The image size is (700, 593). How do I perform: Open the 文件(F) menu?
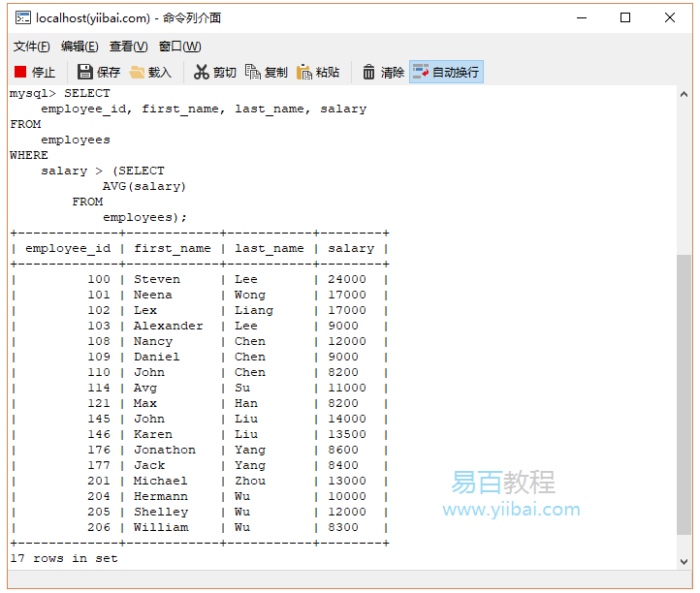tap(31, 47)
